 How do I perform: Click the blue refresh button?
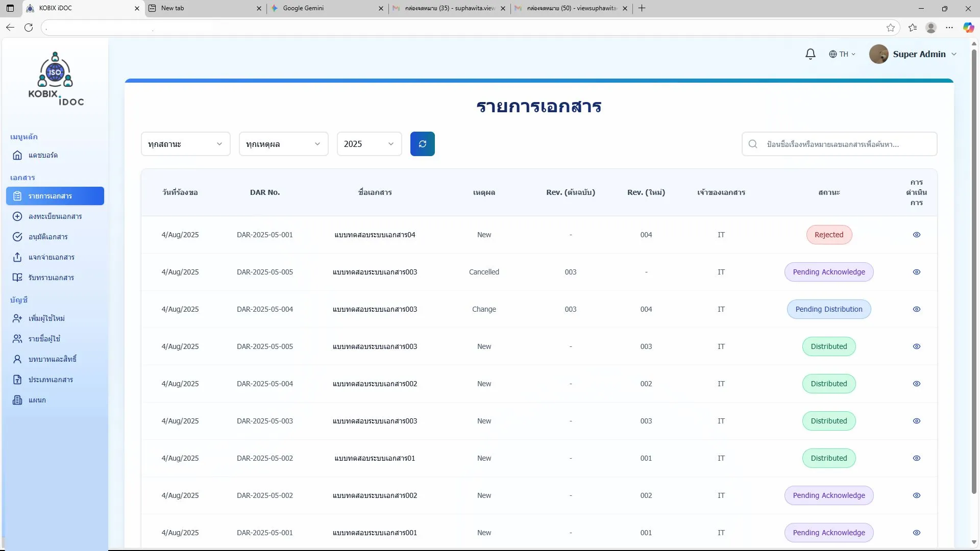pyautogui.click(x=422, y=144)
